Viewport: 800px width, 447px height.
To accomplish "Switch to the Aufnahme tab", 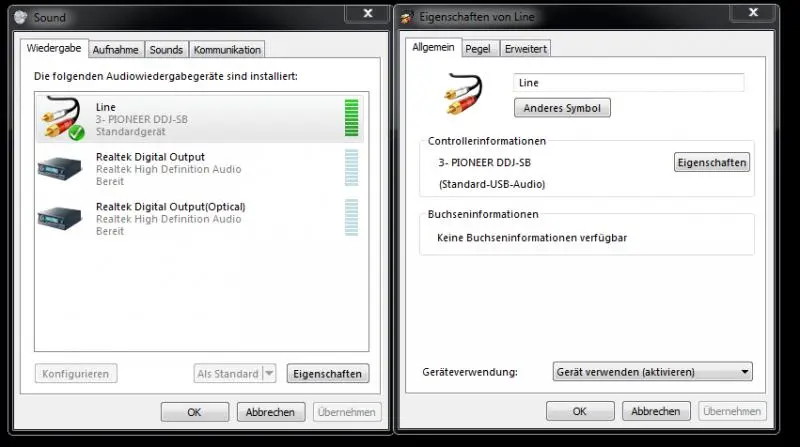I will 116,49.
